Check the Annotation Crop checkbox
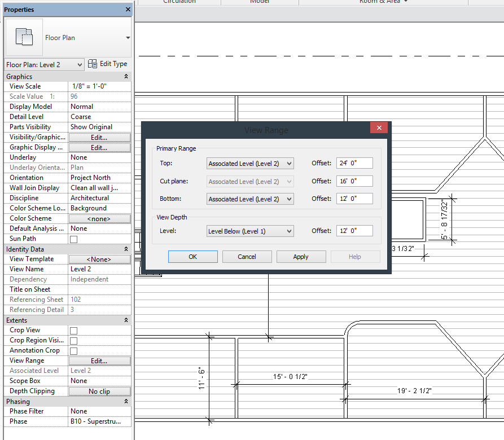The width and height of the screenshot is (504, 440). 73,351
